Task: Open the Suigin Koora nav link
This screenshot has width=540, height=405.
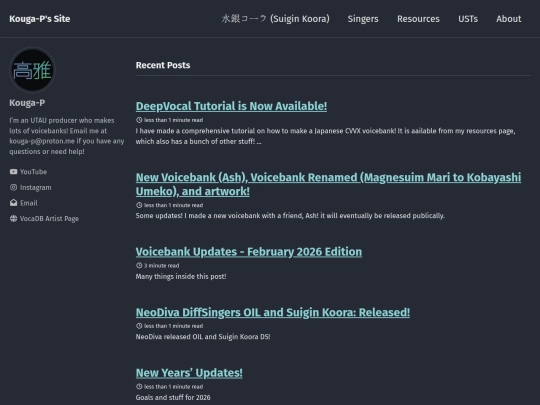Action: (276, 19)
